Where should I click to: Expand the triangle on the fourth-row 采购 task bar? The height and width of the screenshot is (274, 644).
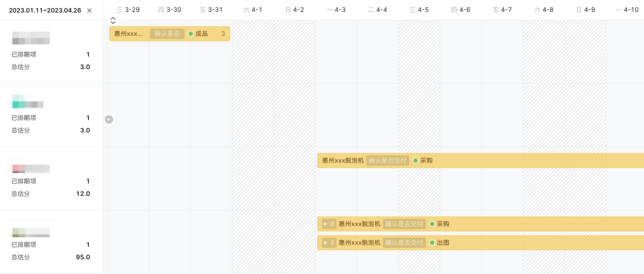(x=326, y=224)
